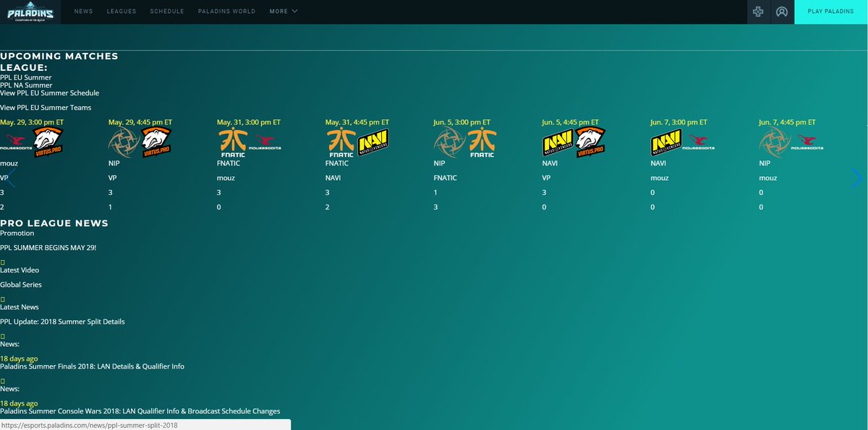
Task: Open the gamepad icon in the top bar
Action: click(x=758, y=12)
